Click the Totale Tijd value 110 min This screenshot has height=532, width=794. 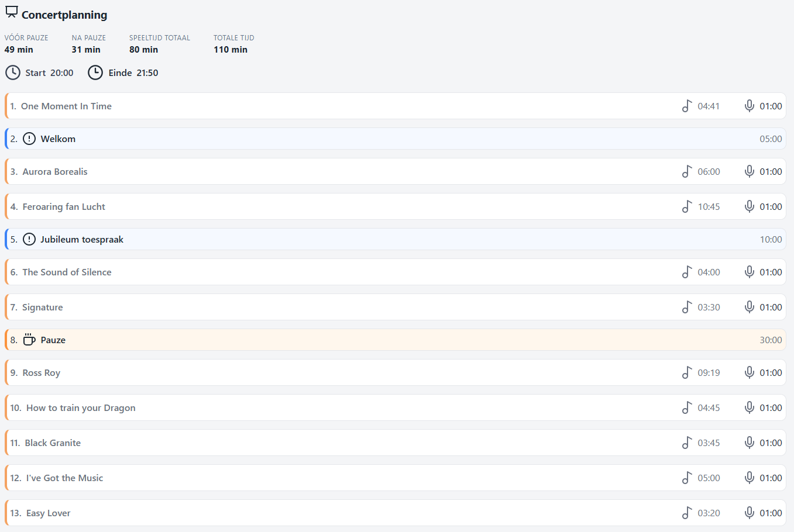click(231, 50)
